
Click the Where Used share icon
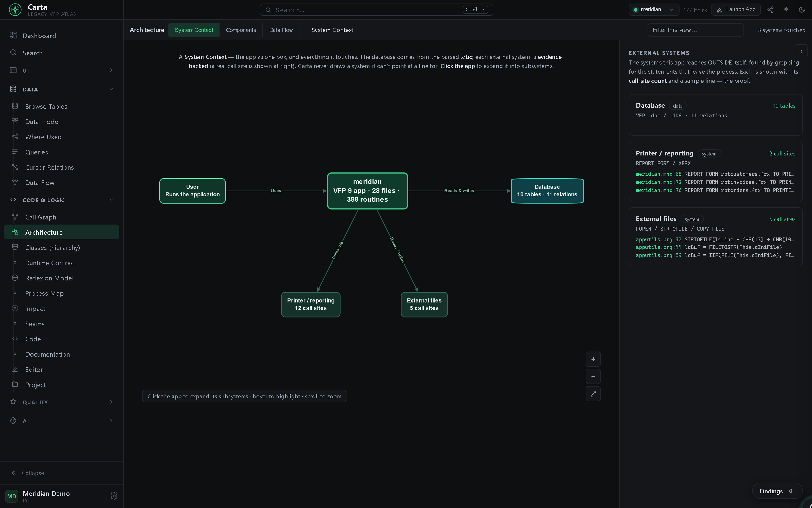(15, 136)
